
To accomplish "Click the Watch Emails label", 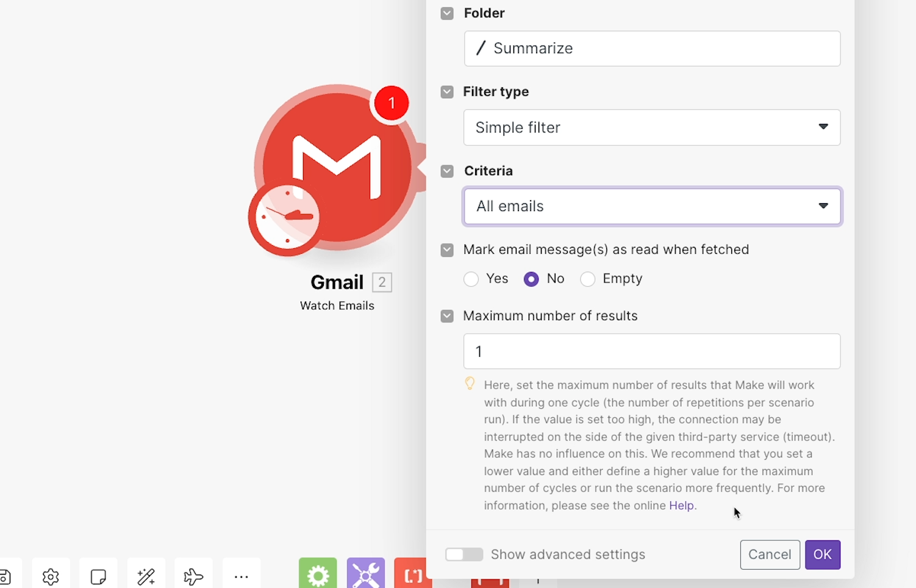I will point(337,306).
